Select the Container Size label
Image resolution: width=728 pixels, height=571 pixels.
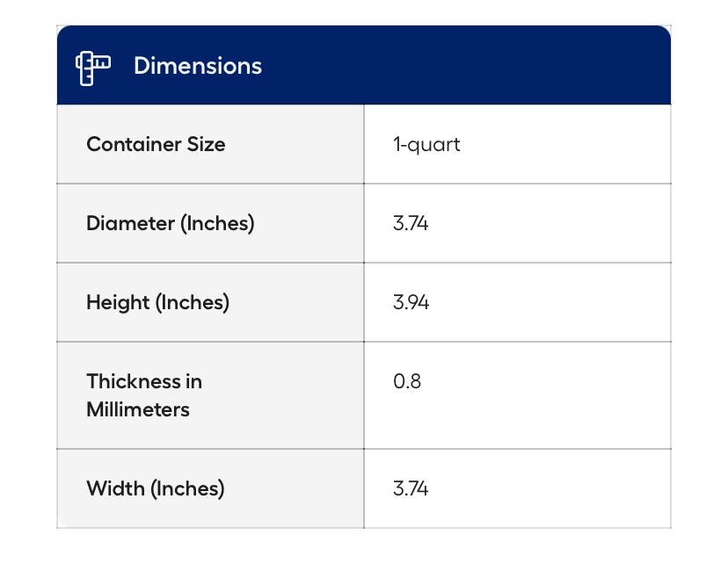coord(156,144)
